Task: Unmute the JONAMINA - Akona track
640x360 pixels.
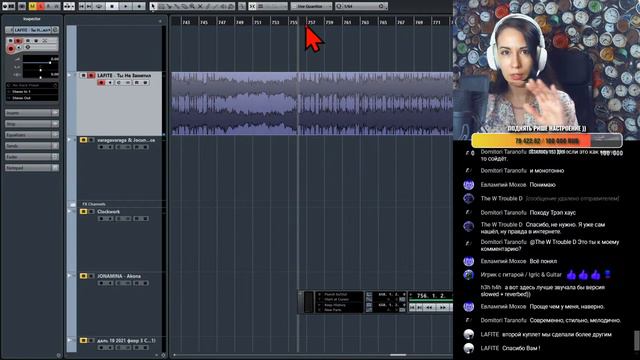Action: 83,276
